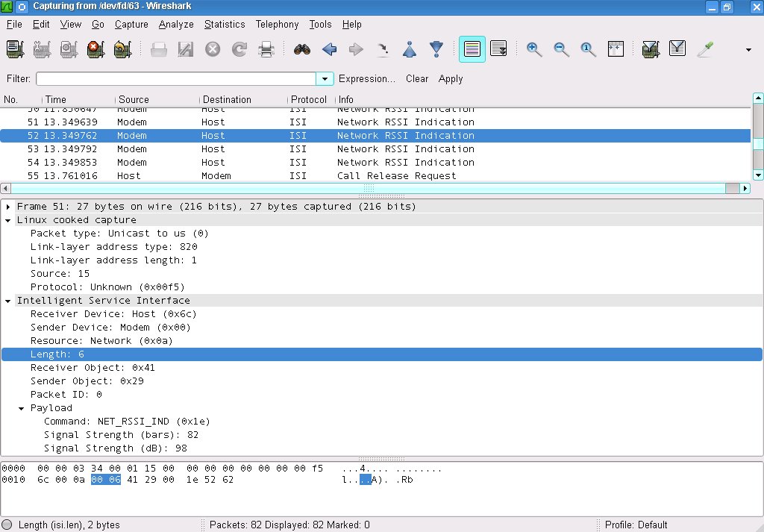Click the list capture interfaces icon
The height and width of the screenshot is (532, 764).
(15, 49)
